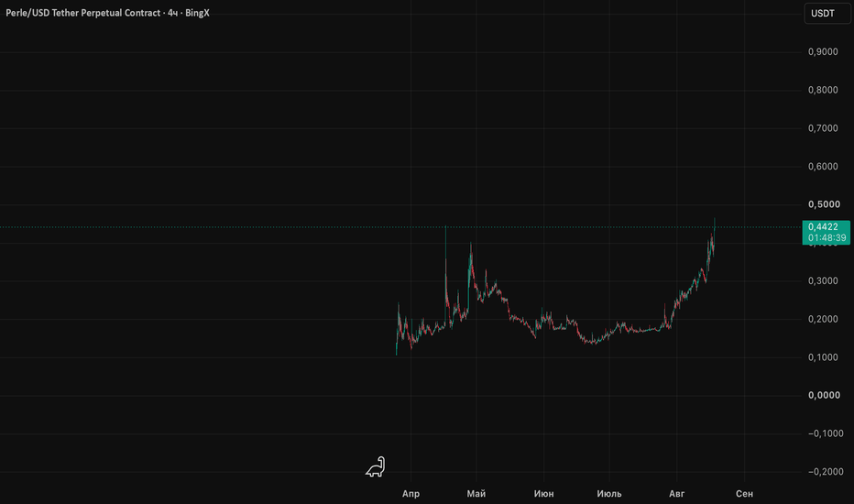
Task: Click the 0,8000 price axis label
Action: point(823,90)
